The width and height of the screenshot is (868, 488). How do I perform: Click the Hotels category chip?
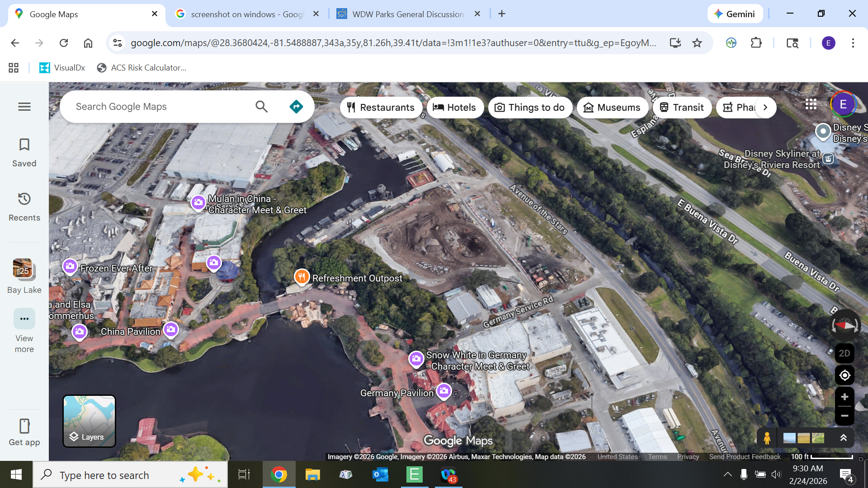click(455, 108)
